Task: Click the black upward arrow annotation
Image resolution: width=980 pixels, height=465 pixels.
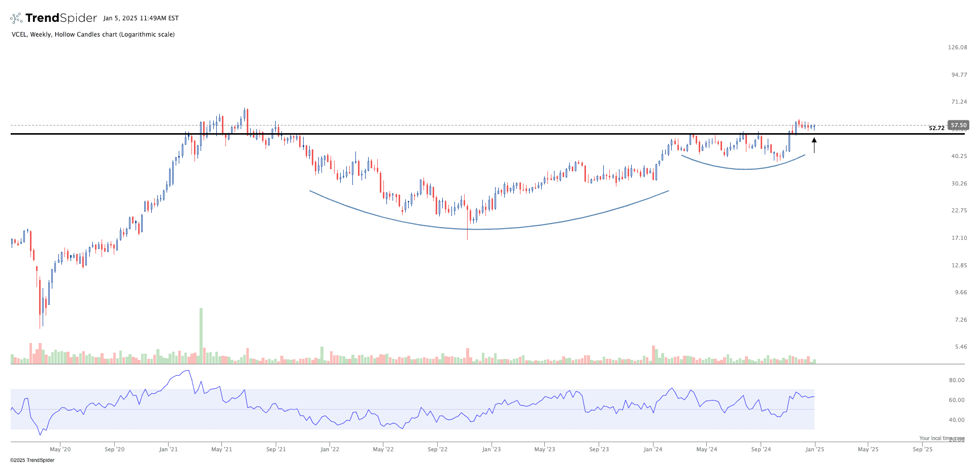Action: [814, 145]
